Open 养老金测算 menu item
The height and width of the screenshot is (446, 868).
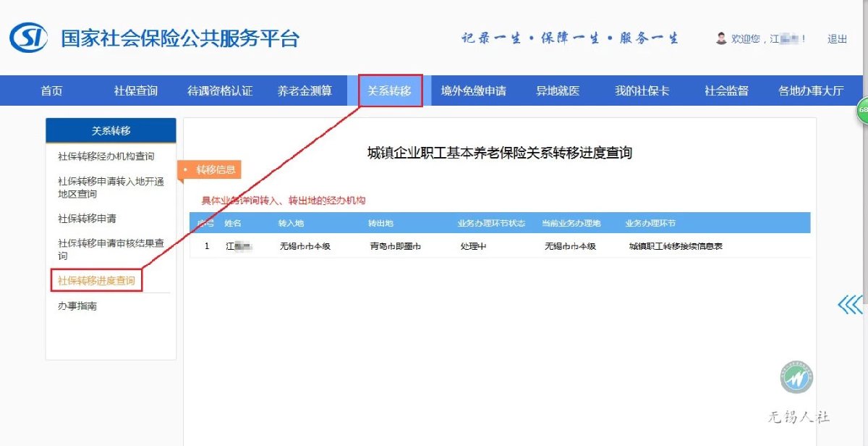[305, 91]
